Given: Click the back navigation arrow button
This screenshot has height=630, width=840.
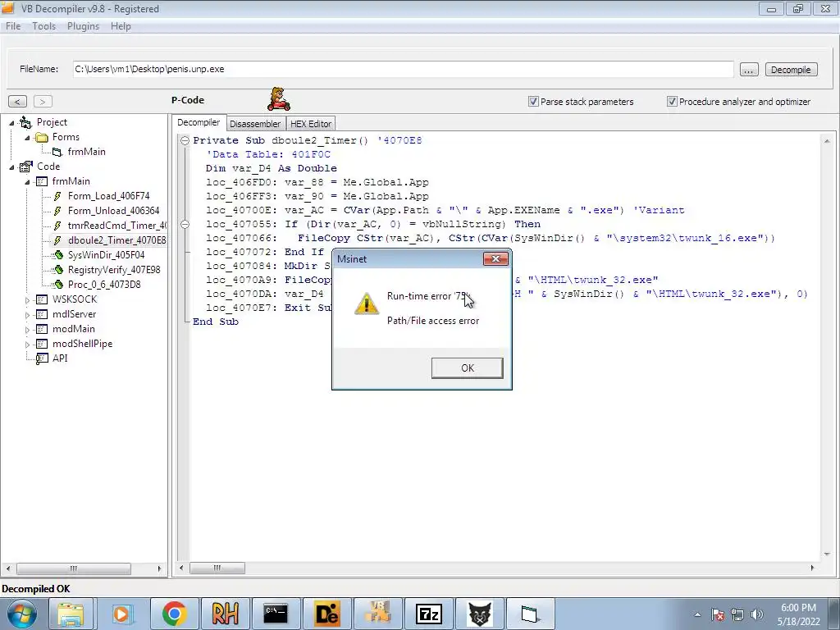Looking at the screenshot, I should tap(18, 101).
